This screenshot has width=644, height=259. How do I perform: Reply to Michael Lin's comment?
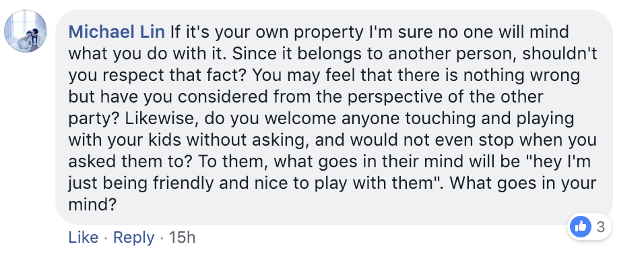click(x=133, y=237)
